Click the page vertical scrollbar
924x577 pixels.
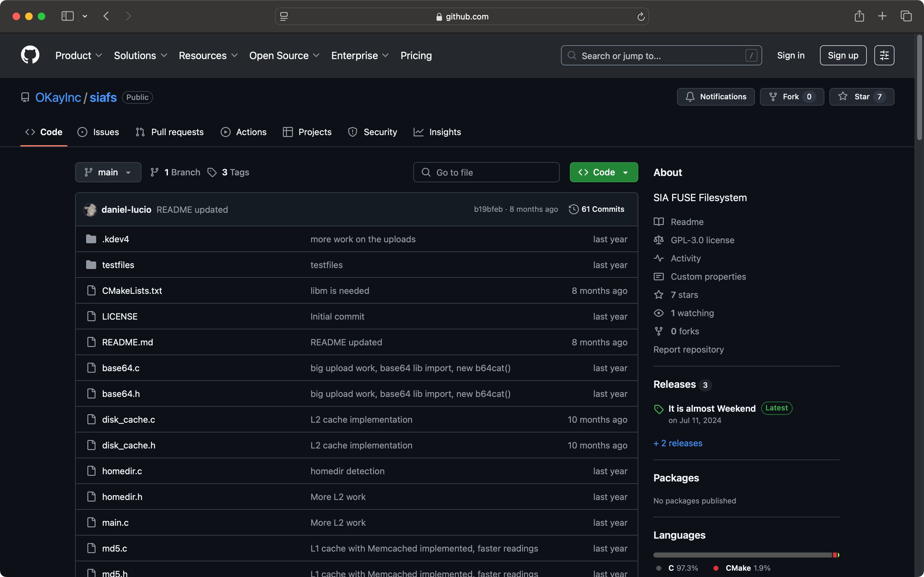(919, 88)
